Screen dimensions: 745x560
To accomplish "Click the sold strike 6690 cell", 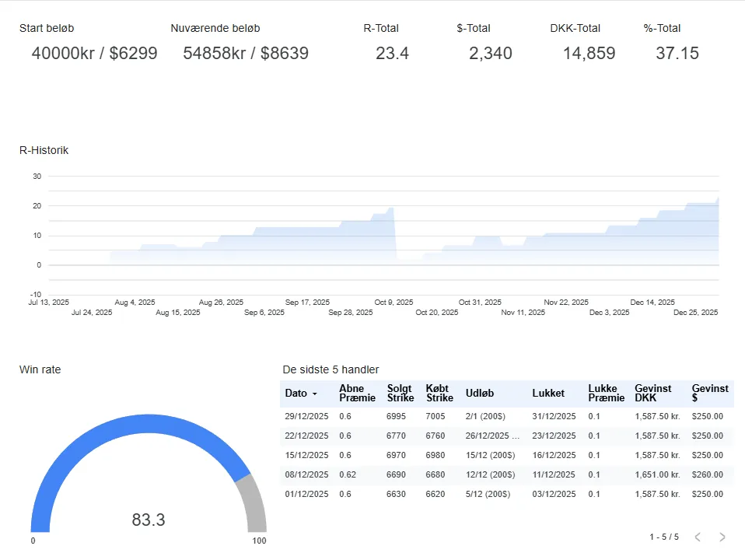I will [x=396, y=475].
